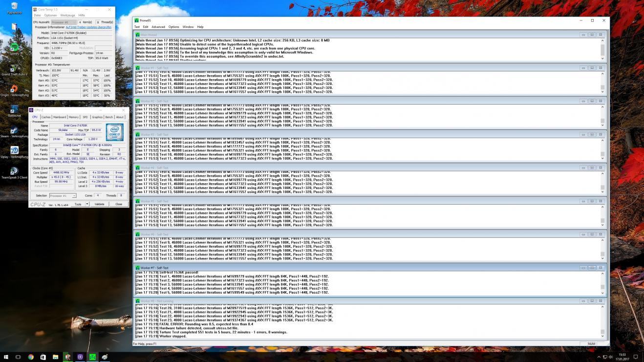
Task: Switch to CPU-Z purple taskbar icon
Action: click(x=80, y=357)
